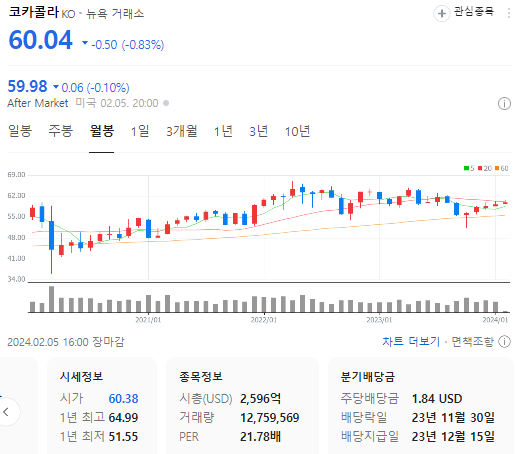This screenshot has height=454, width=515.
Task: Click the market cap value 2,596억
Action: click(260, 399)
